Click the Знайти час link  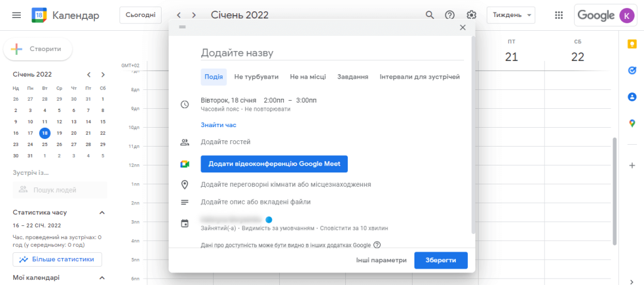218,125
